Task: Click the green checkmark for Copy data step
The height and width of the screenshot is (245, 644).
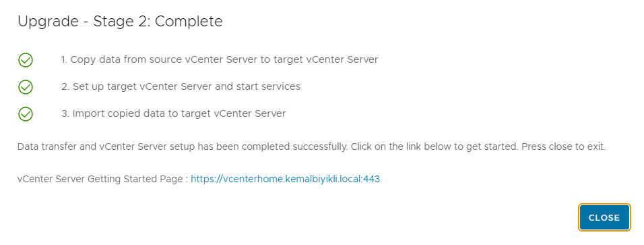Action: coord(26,60)
